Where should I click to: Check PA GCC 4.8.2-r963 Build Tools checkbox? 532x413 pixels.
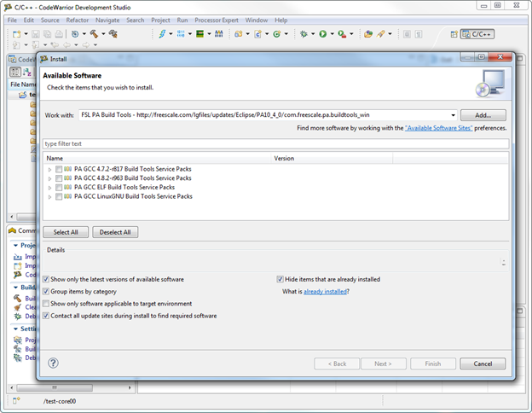pyautogui.click(x=59, y=178)
